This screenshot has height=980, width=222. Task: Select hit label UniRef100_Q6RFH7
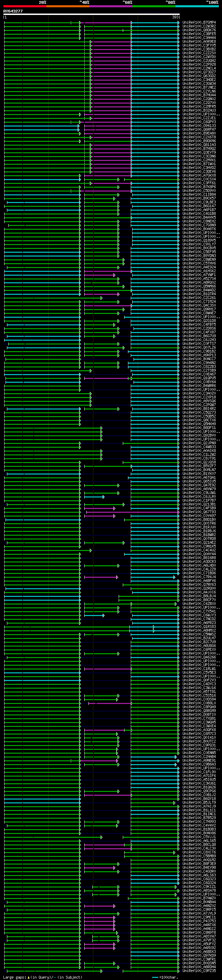tap(199, 129)
